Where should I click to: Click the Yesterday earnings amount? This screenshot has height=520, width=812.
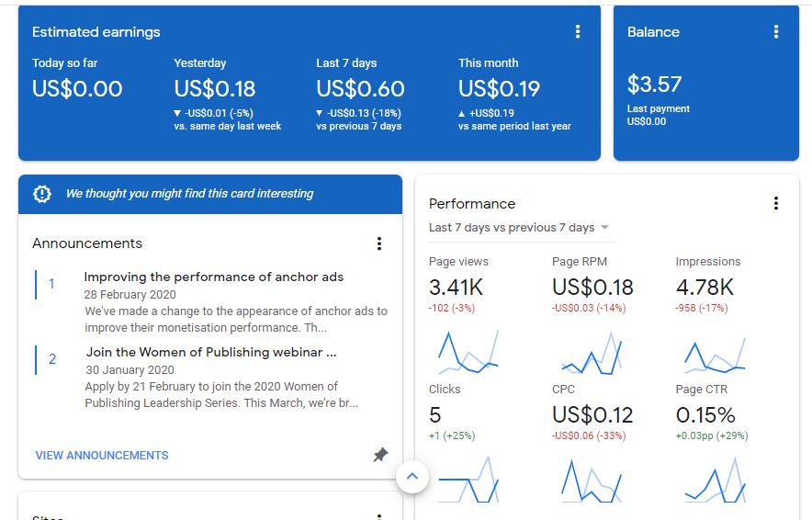(215, 89)
